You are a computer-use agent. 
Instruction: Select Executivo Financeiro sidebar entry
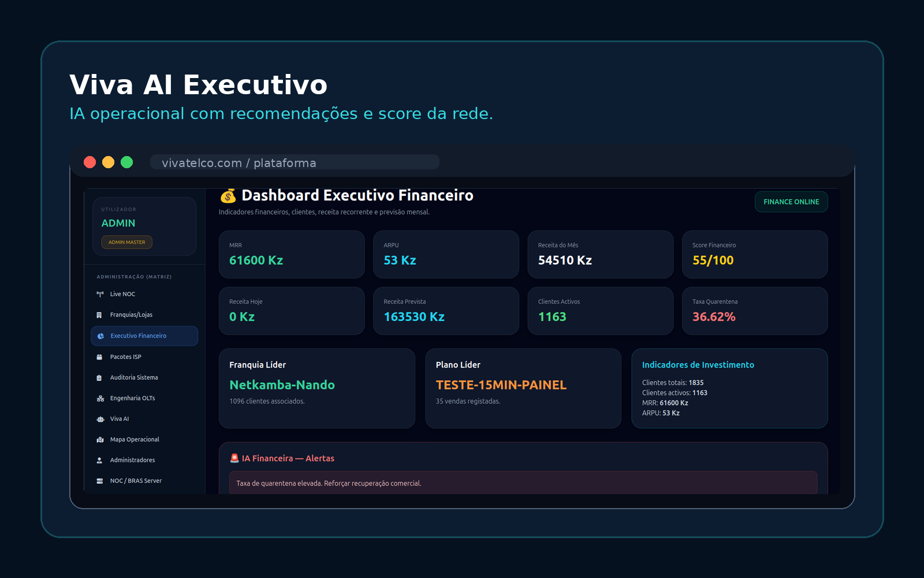click(x=144, y=336)
